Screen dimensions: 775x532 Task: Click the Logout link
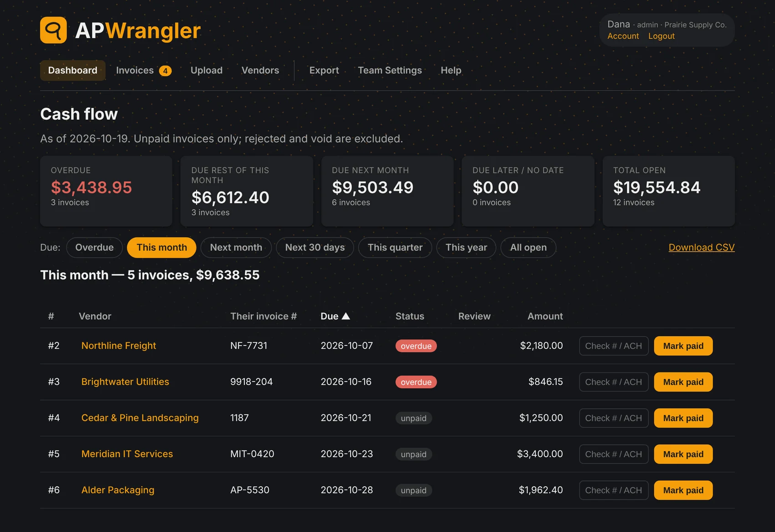[661, 36]
